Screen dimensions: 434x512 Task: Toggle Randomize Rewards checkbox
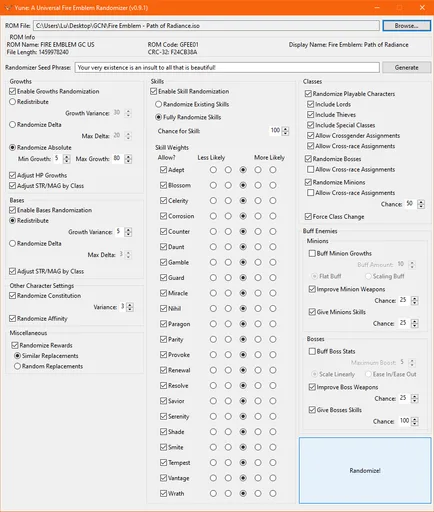pyautogui.click(x=15, y=345)
